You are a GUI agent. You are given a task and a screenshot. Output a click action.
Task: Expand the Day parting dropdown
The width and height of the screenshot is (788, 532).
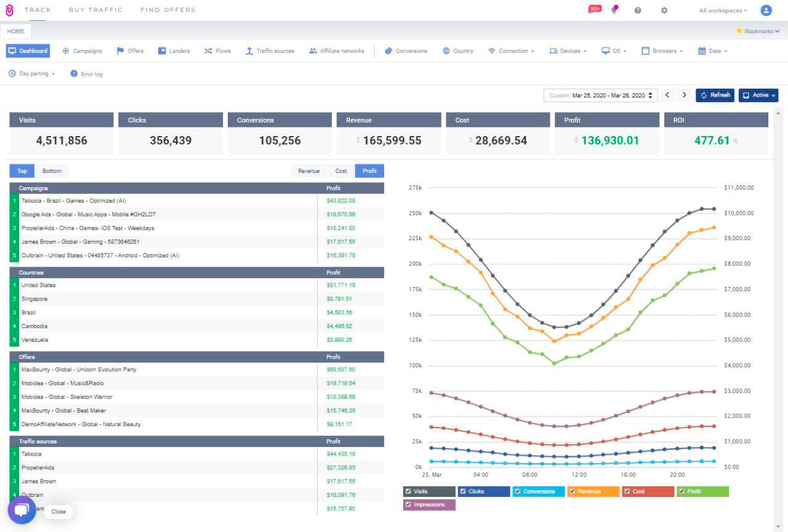pos(32,74)
